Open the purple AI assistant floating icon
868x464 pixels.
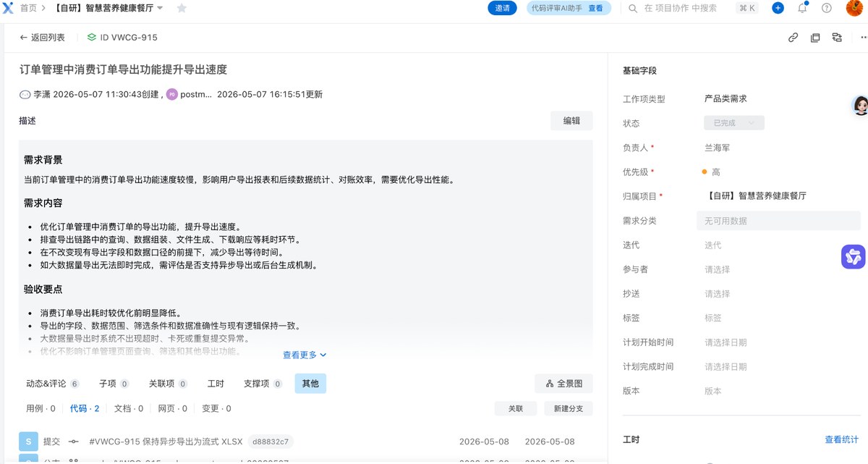854,257
